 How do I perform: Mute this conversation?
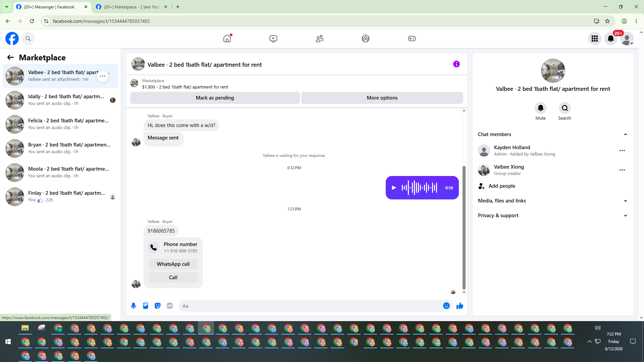541,108
